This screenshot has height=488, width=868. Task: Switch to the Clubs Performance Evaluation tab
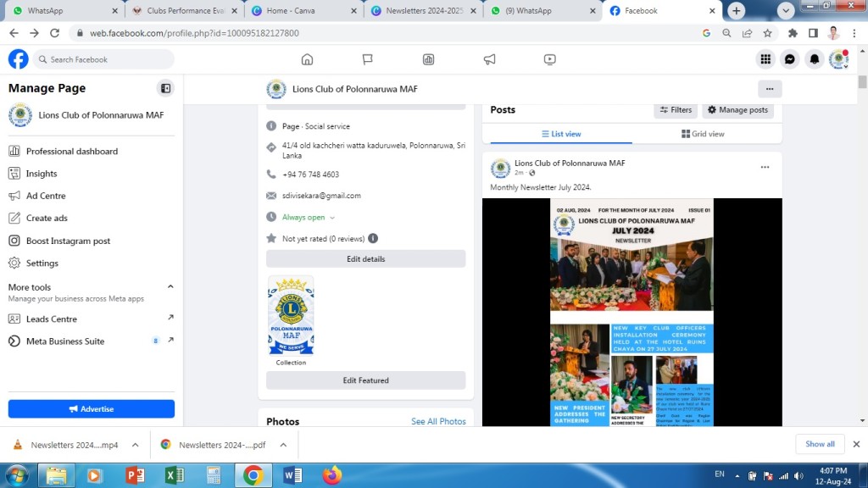tap(185, 10)
